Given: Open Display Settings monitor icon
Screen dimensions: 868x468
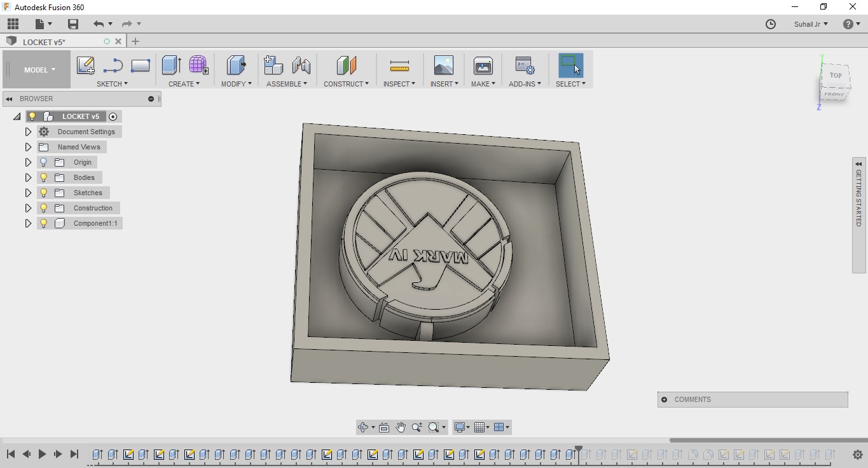Looking at the screenshot, I should 460,427.
